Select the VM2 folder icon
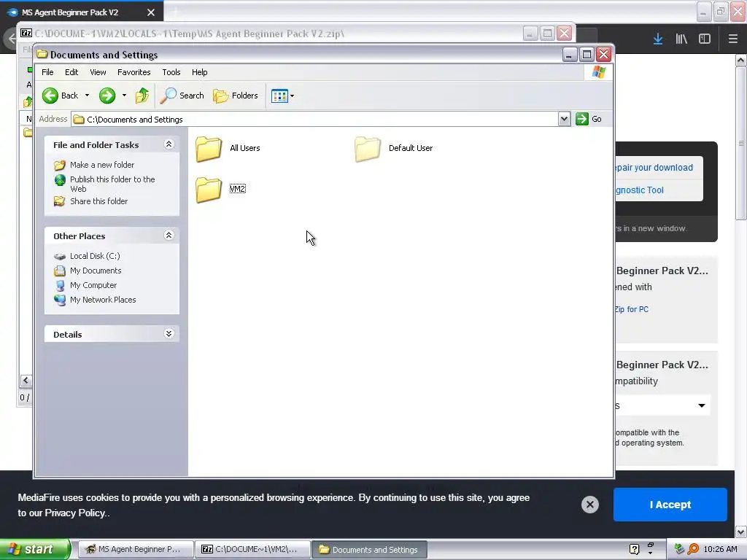This screenshot has height=560, width=747. (x=209, y=190)
